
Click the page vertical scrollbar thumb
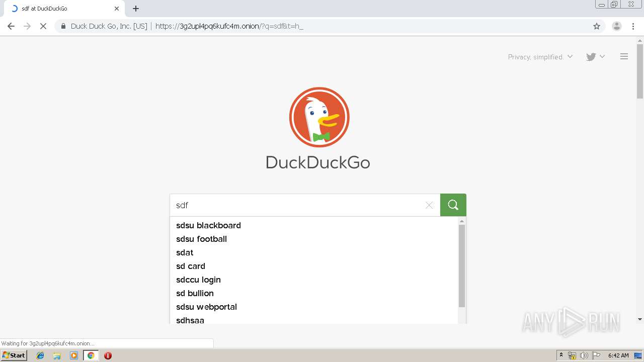pos(640,71)
